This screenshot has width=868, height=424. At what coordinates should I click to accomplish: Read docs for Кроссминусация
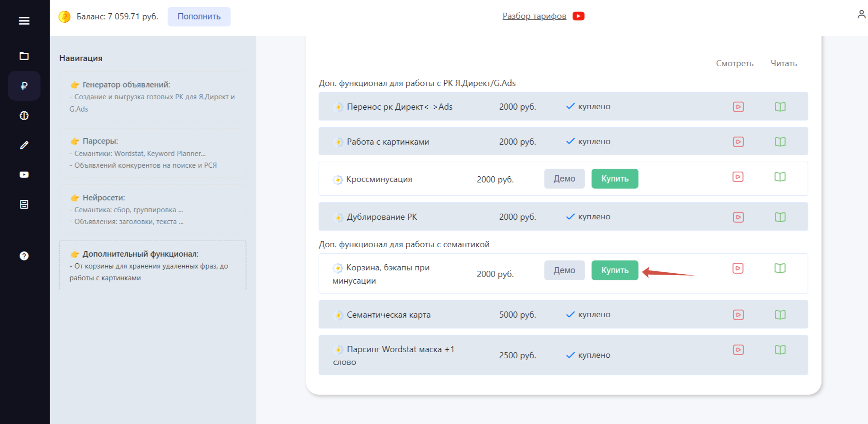780,177
